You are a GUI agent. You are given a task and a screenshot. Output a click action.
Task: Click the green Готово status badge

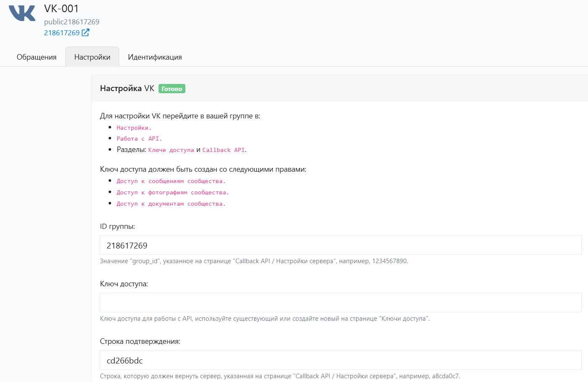pos(172,89)
